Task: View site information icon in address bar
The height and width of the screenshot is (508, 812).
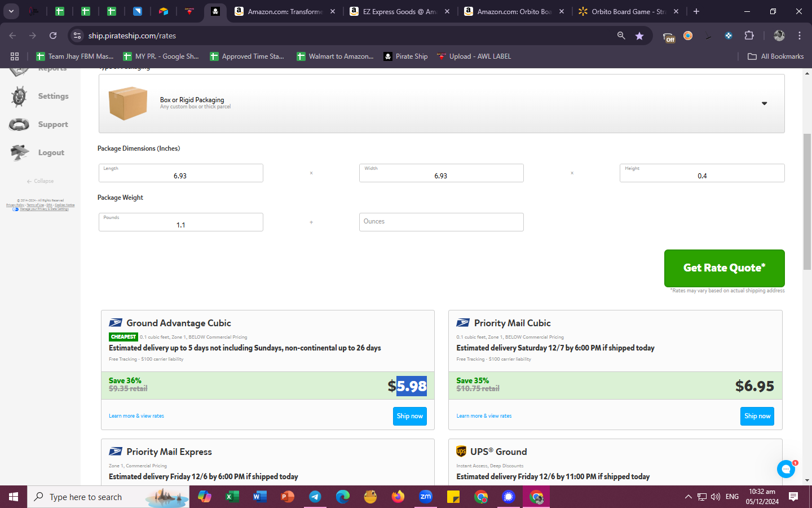Action: click(x=77, y=36)
